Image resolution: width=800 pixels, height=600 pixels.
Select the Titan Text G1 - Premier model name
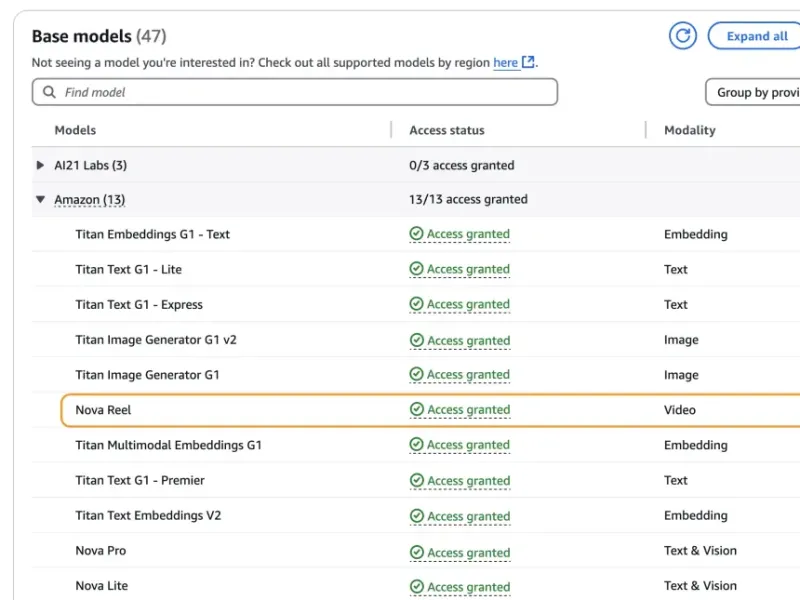[x=140, y=480]
